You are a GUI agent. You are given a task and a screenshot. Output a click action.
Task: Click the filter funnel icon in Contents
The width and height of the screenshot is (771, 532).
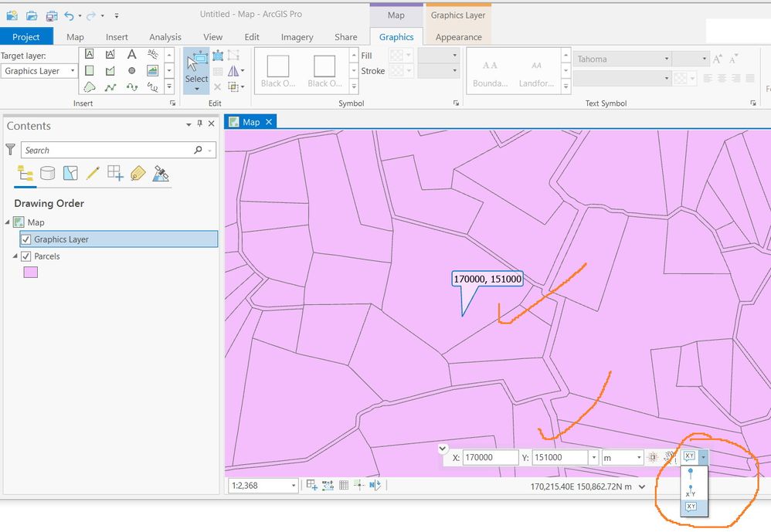(x=10, y=150)
